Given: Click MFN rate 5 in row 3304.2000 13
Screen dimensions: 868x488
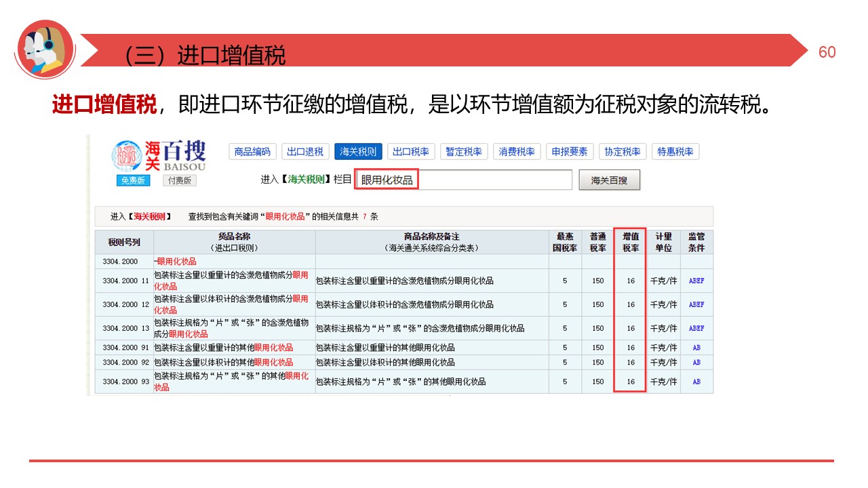Looking at the screenshot, I should (x=565, y=328).
